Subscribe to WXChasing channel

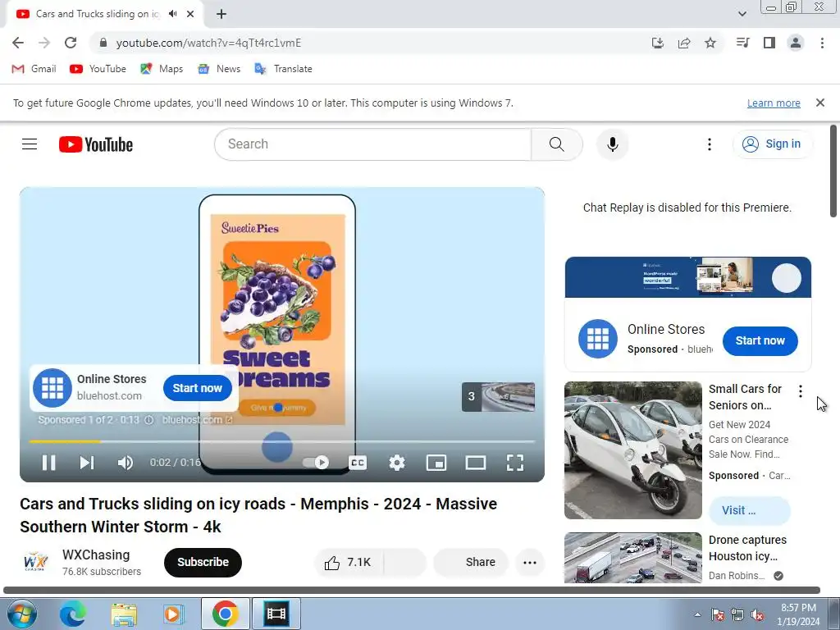click(203, 562)
